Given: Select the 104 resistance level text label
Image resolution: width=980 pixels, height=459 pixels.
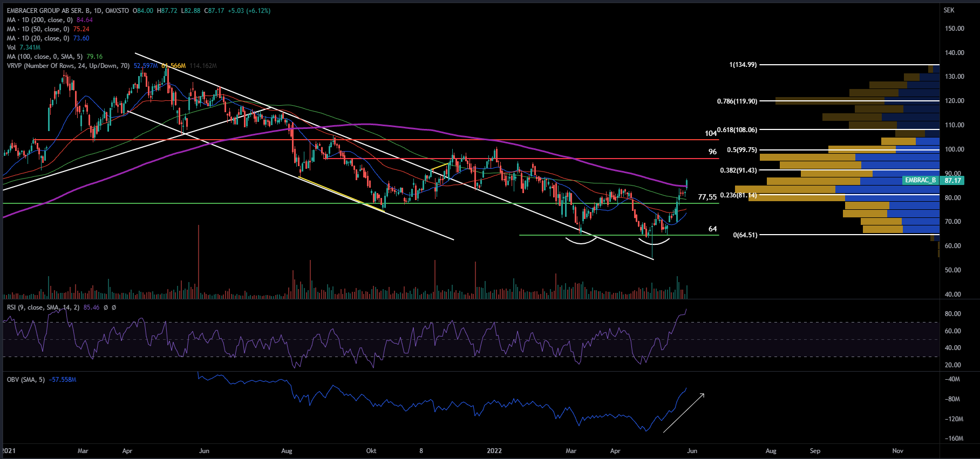Looking at the screenshot, I should [x=711, y=134].
